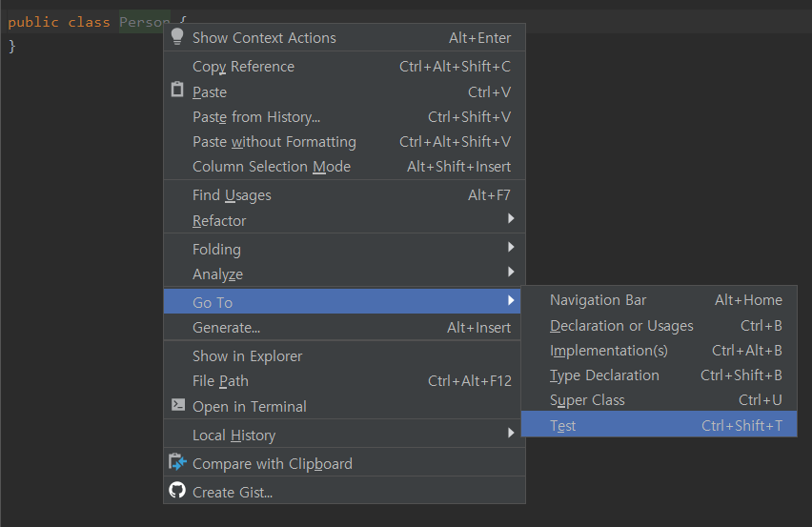Click the 'public' keyword in the editor
Viewport: 812px width, 527px height.
click(x=33, y=22)
